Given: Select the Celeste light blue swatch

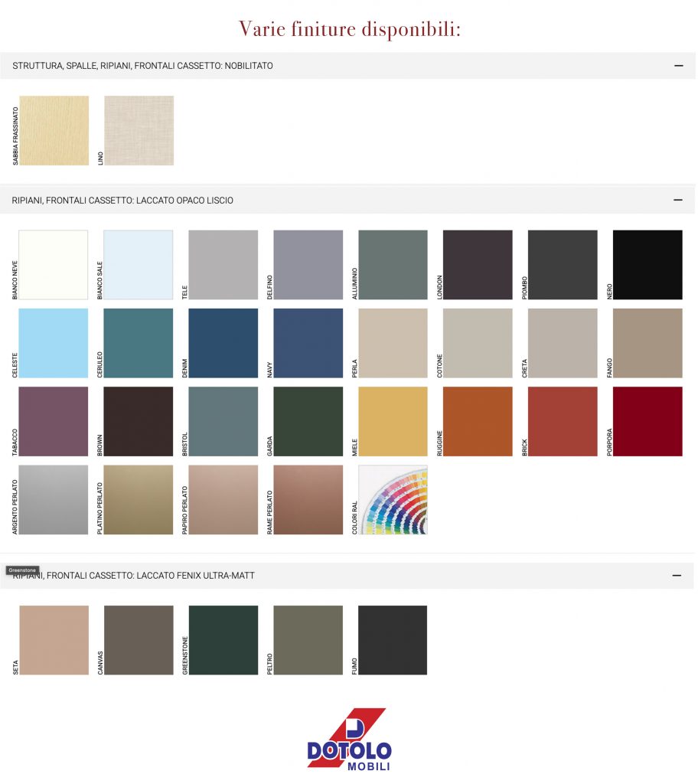Looking at the screenshot, I should (x=54, y=343).
